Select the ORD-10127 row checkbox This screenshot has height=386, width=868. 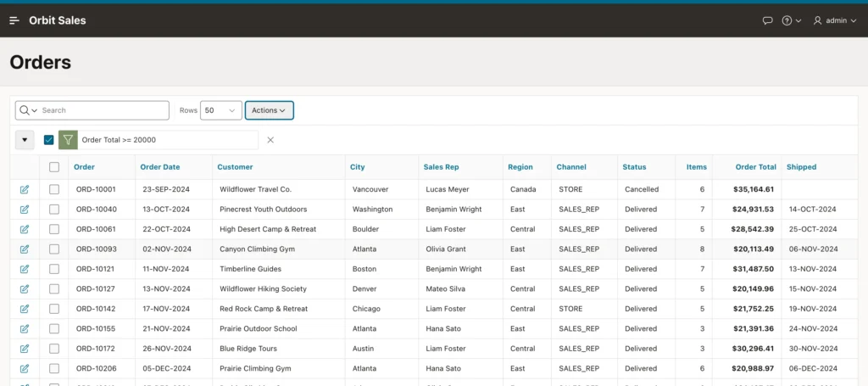tap(53, 289)
